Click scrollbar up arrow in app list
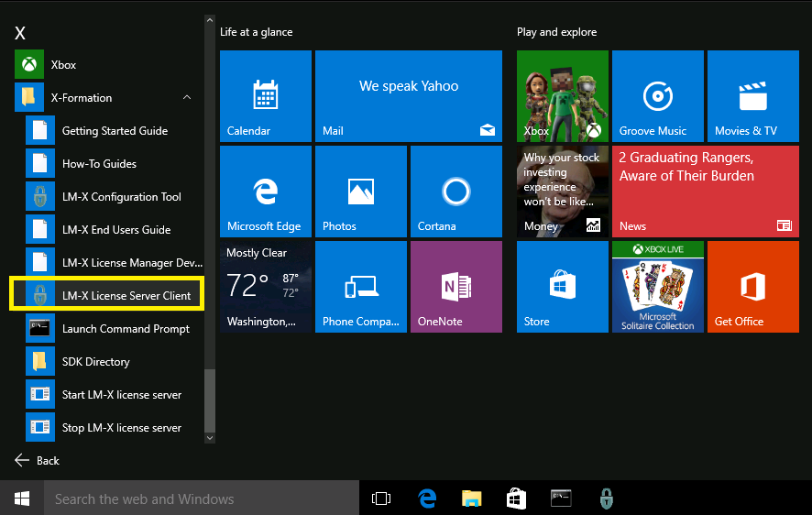 (x=210, y=20)
